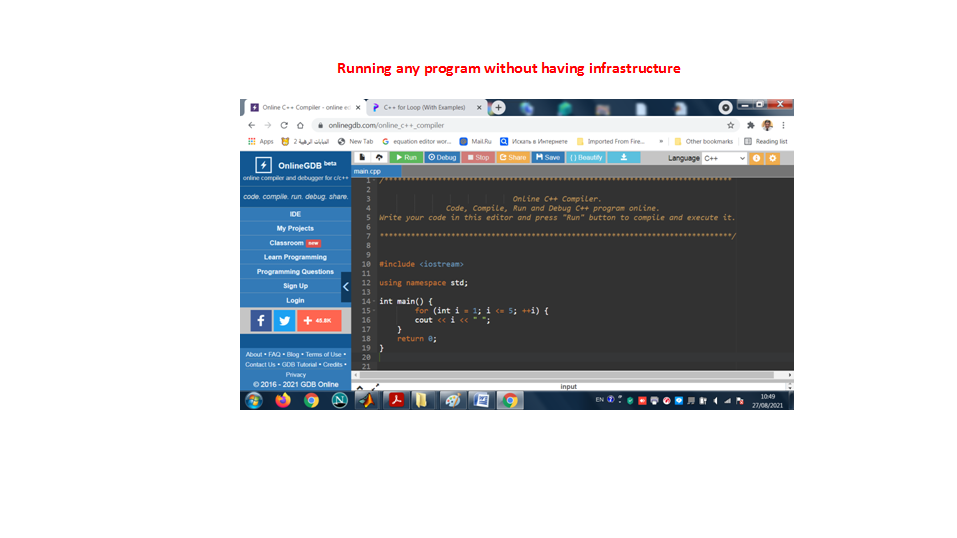Start the Debug session button
Image resolution: width=957 pixels, height=538 pixels.
pos(442,158)
